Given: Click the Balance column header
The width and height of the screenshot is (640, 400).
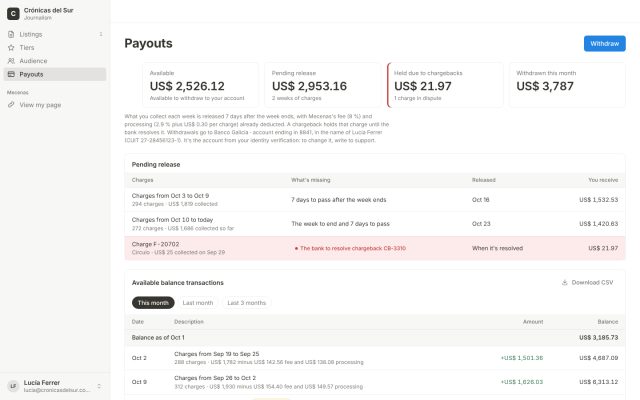Looking at the screenshot, I should [608, 322].
